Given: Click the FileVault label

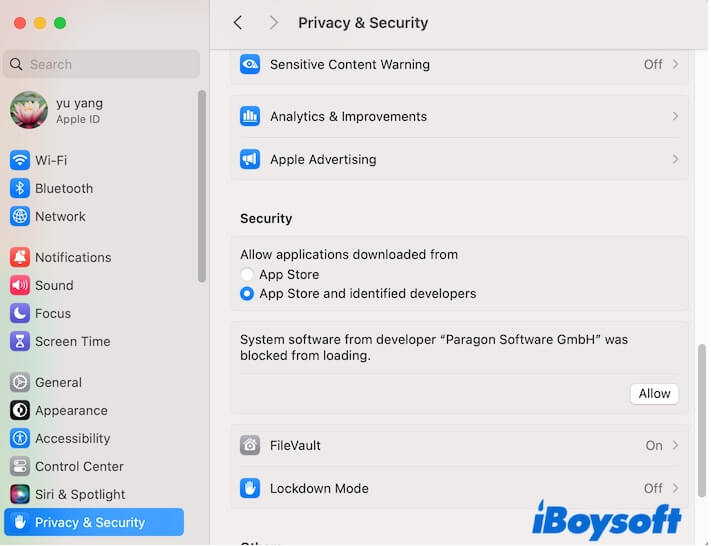Looking at the screenshot, I should (295, 445).
